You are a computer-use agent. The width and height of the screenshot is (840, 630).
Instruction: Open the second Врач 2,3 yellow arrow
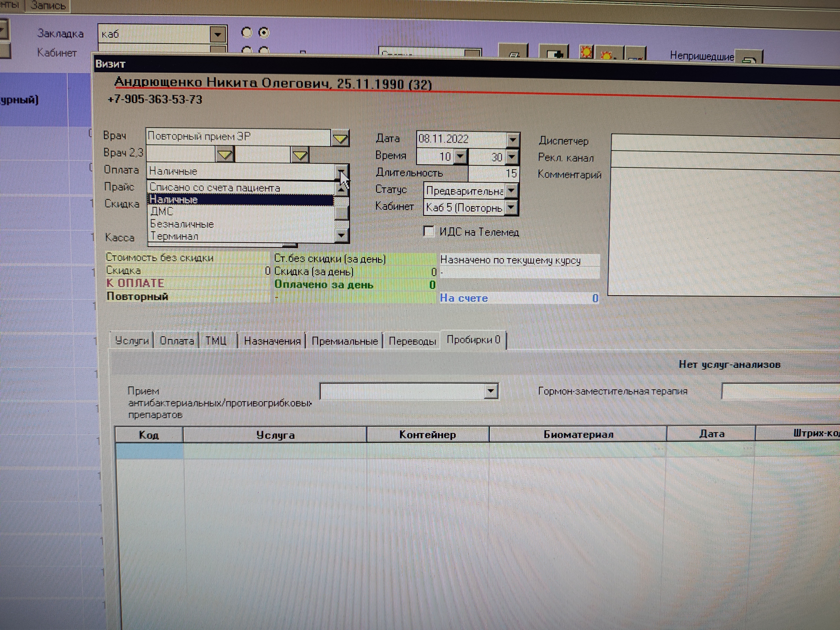pyautogui.click(x=300, y=155)
